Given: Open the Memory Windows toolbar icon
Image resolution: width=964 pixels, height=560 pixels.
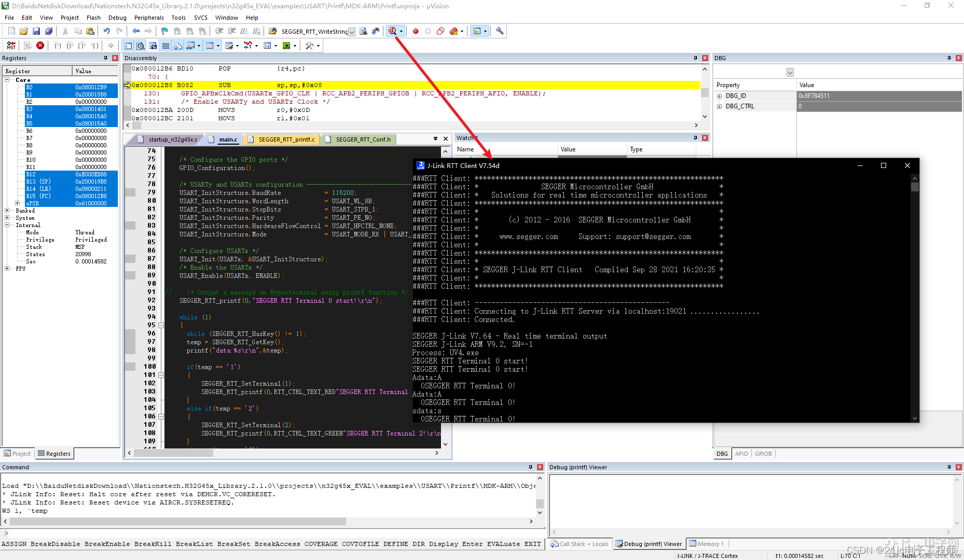Looking at the screenshot, I should 210,45.
